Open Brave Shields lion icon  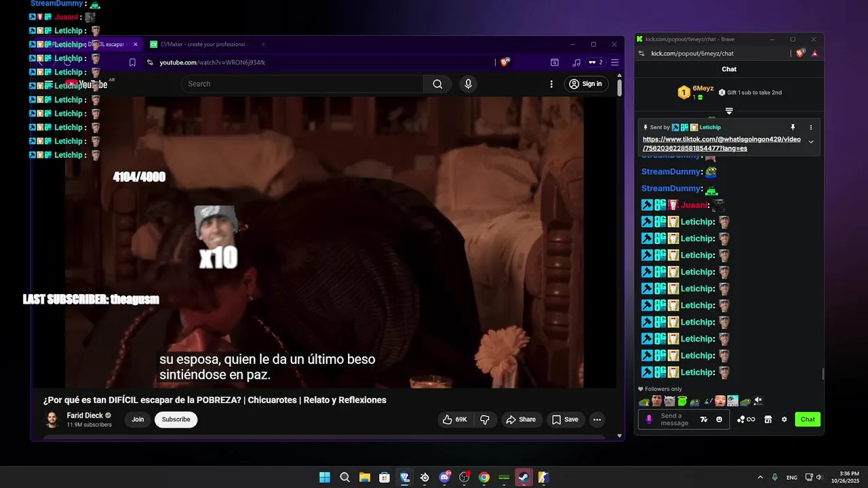click(x=505, y=62)
